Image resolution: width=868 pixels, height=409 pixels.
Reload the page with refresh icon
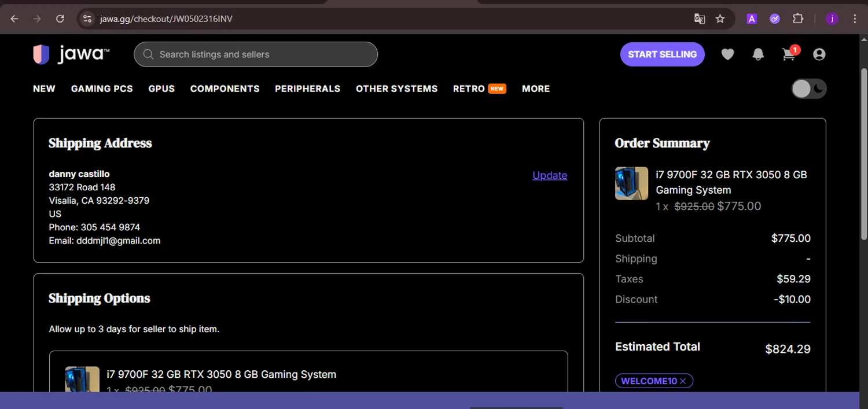(60, 19)
